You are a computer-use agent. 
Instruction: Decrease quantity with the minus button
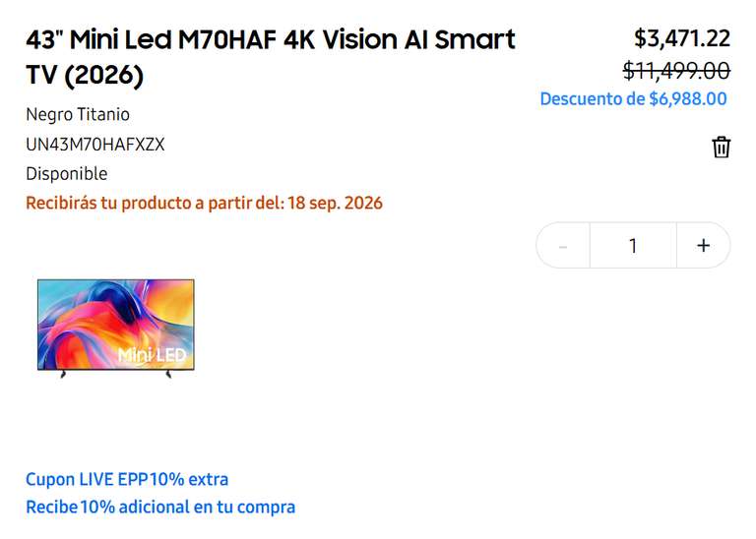point(563,246)
